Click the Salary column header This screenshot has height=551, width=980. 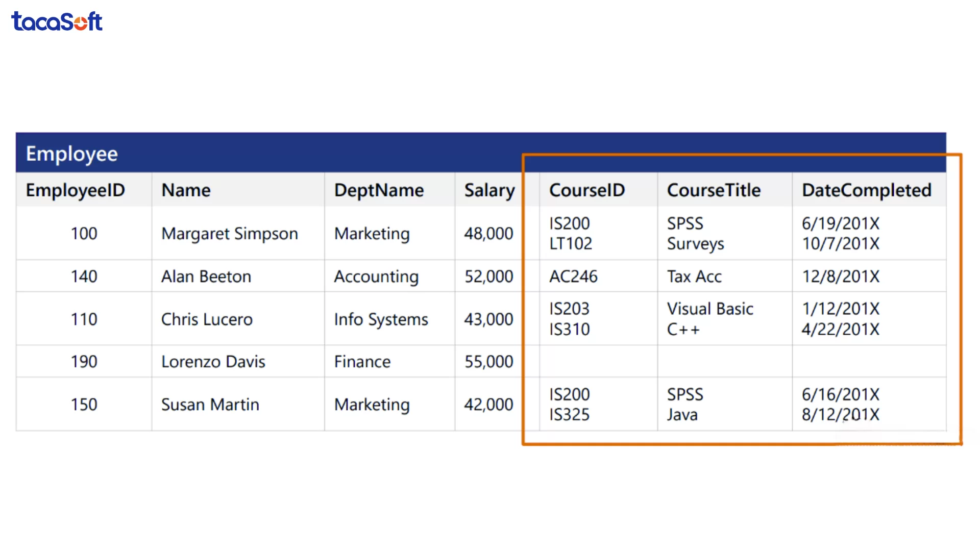pos(489,190)
